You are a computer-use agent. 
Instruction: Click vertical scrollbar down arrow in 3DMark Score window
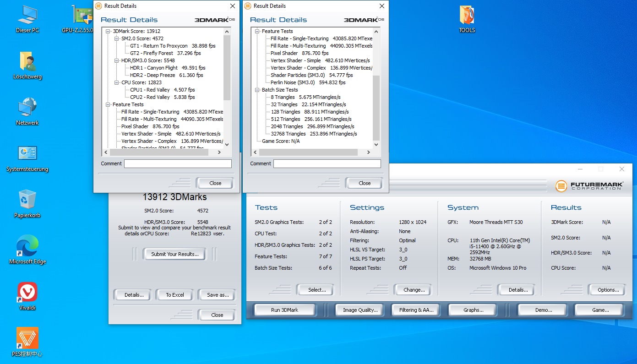(x=227, y=145)
